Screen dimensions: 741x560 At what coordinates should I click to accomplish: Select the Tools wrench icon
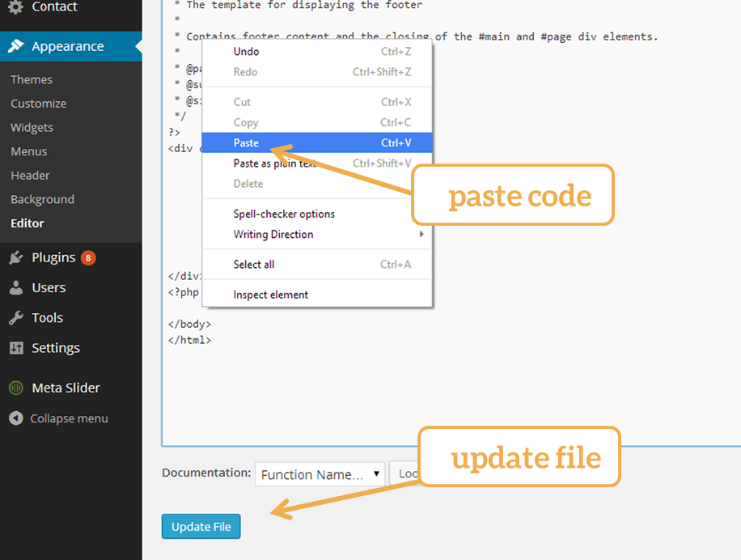pos(17,317)
